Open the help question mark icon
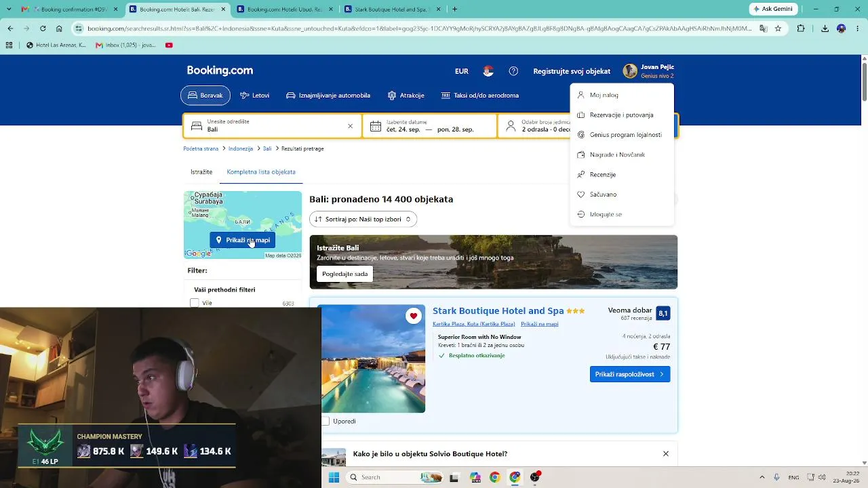The height and width of the screenshot is (488, 868). (x=513, y=71)
